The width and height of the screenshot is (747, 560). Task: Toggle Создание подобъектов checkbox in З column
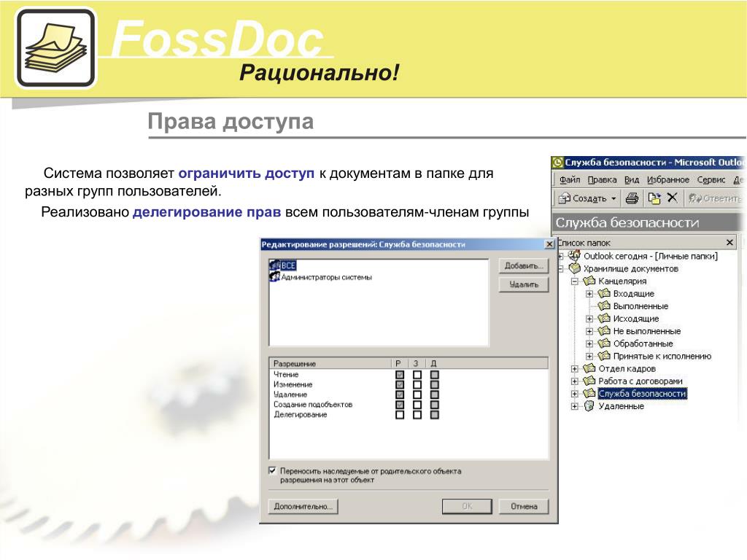(417, 405)
